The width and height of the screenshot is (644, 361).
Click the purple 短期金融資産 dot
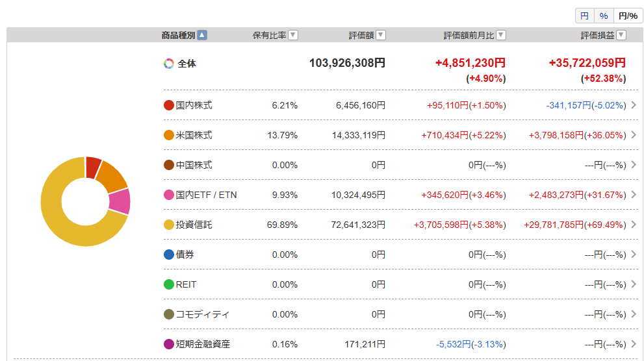pyautogui.click(x=169, y=344)
